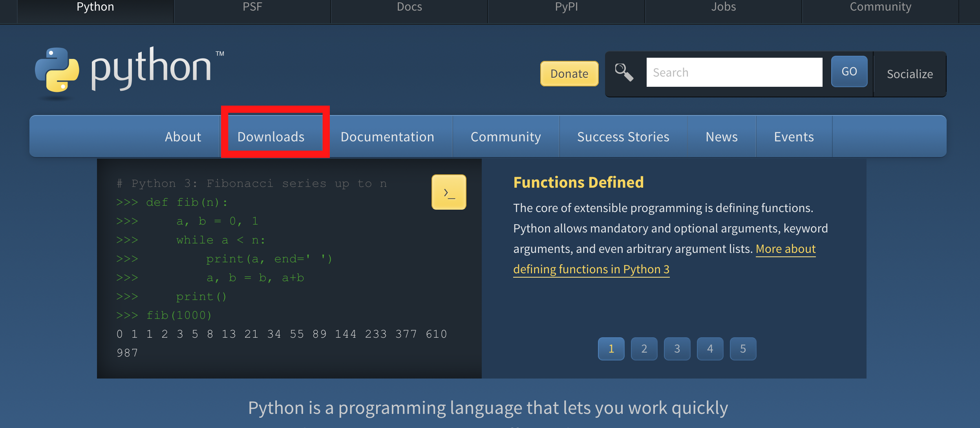The image size is (980, 428).
Task: Launch the interactive shell button
Action: (449, 192)
